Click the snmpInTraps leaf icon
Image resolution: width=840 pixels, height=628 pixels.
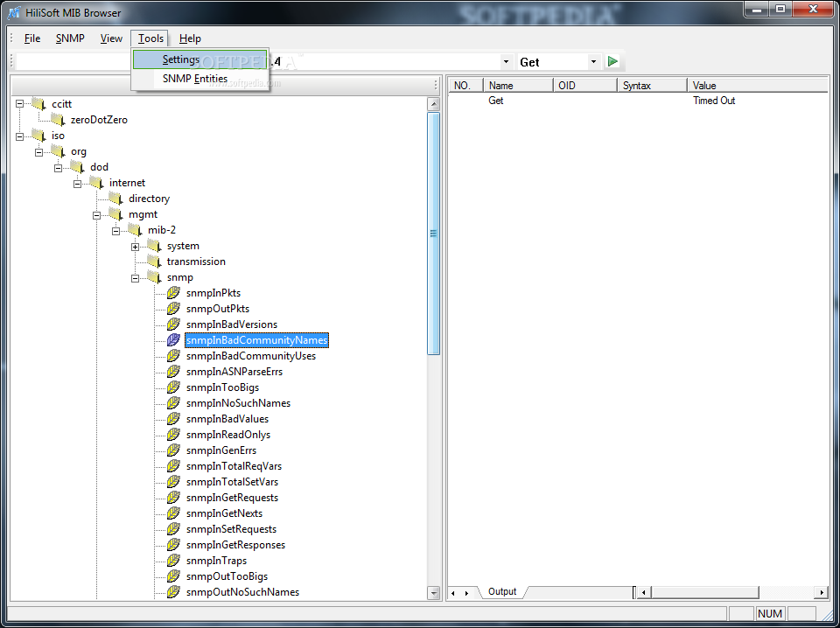173,560
